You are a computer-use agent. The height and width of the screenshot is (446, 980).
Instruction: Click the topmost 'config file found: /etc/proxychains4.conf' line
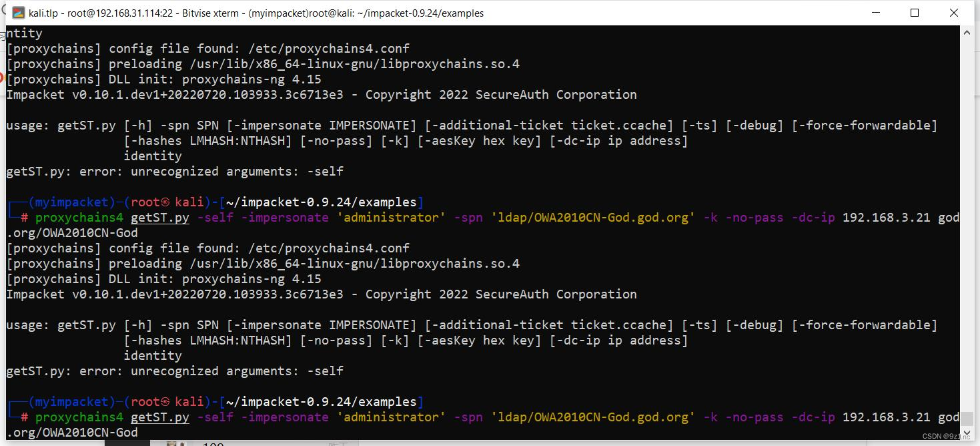point(208,49)
